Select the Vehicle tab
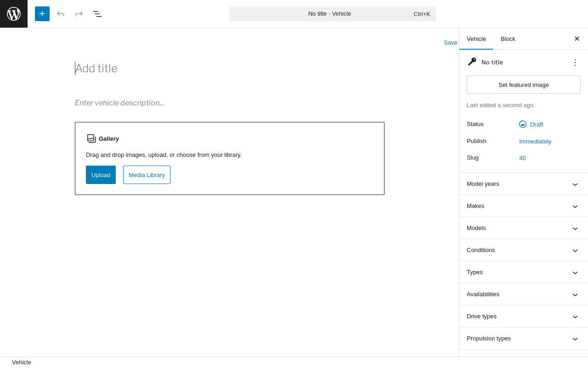The width and height of the screenshot is (588, 368). point(476,39)
